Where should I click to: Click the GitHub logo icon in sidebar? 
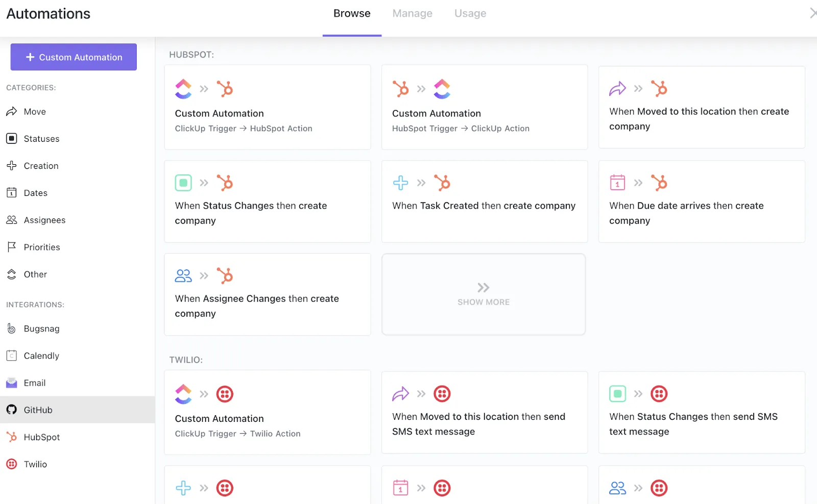pyautogui.click(x=12, y=410)
